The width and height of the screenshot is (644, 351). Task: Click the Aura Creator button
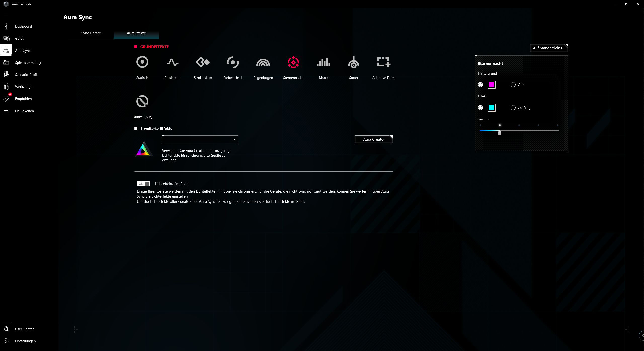(374, 139)
